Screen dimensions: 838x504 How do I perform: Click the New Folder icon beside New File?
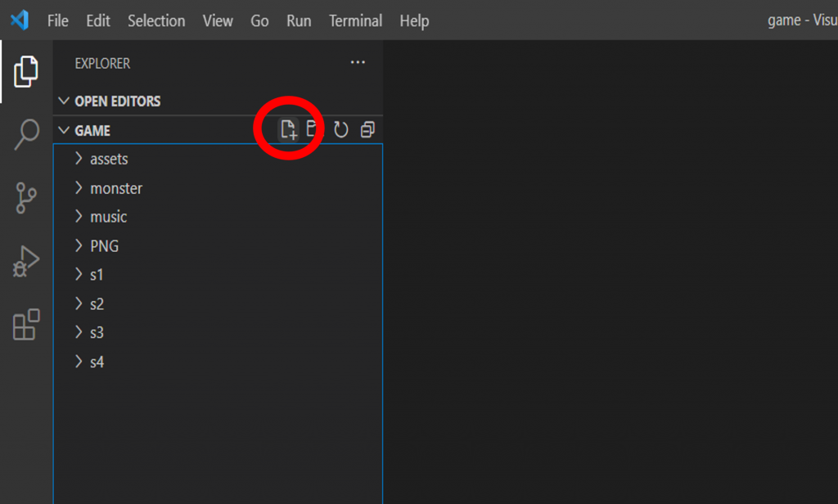(314, 129)
